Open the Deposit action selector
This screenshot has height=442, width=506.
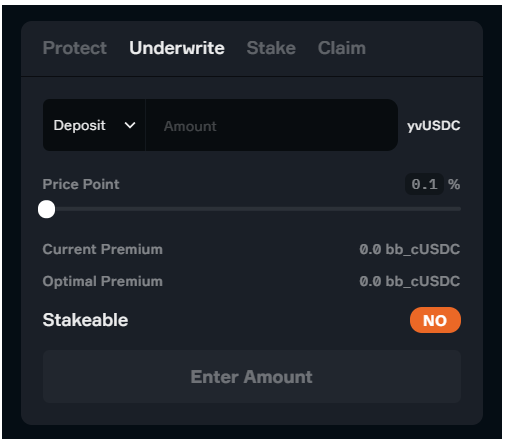[x=94, y=125]
